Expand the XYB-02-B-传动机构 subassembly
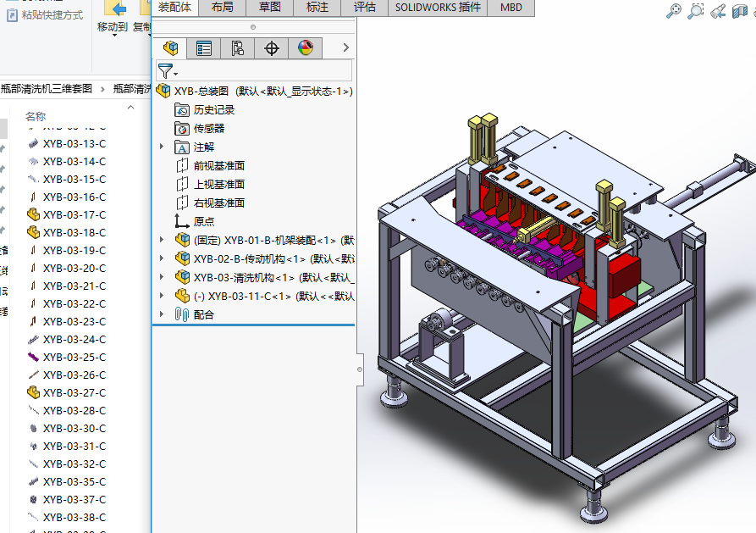756x533 pixels. [162, 258]
